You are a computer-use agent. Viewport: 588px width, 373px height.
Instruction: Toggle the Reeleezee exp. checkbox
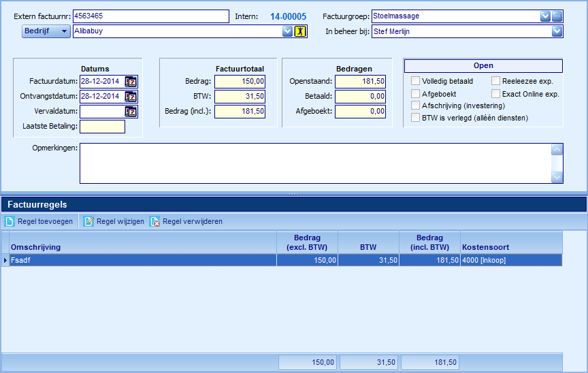click(x=495, y=81)
